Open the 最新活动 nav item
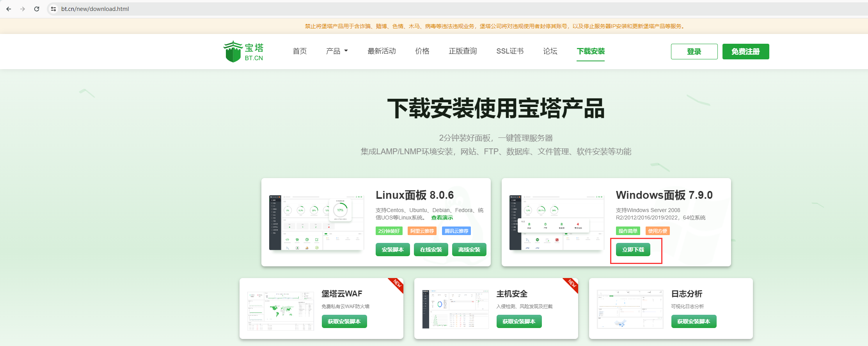Screen dimensions: 868x346 382,51
